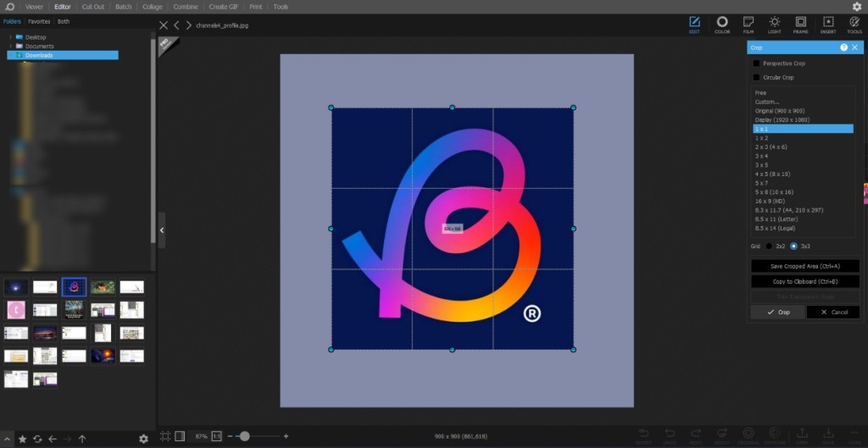Click the Undo icon
This screenshot has width=868, height=448.
point(670,435)
